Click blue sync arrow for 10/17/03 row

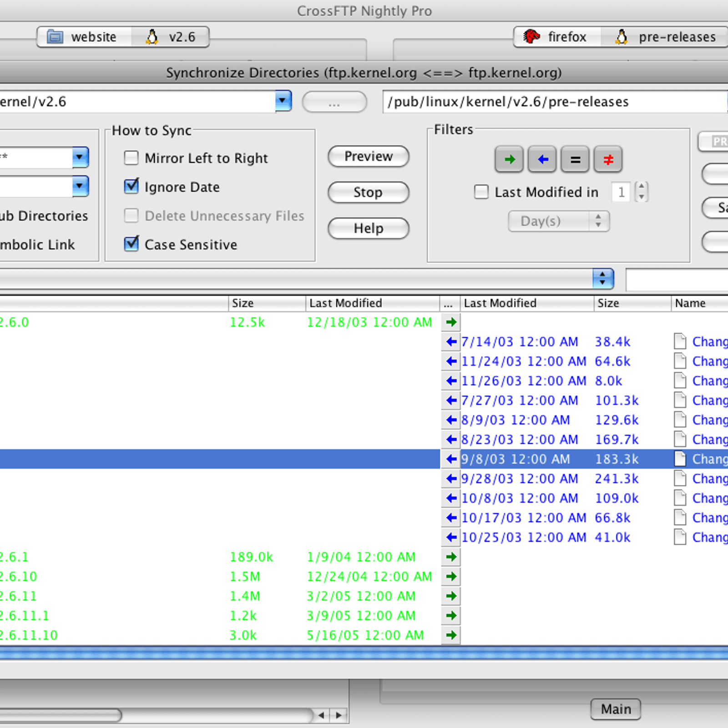(451, 518)
